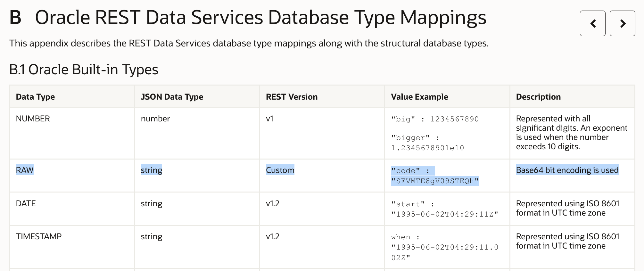Click the '1.2345678901e10' example value
The image size is (644, 271).
[427, 148]
